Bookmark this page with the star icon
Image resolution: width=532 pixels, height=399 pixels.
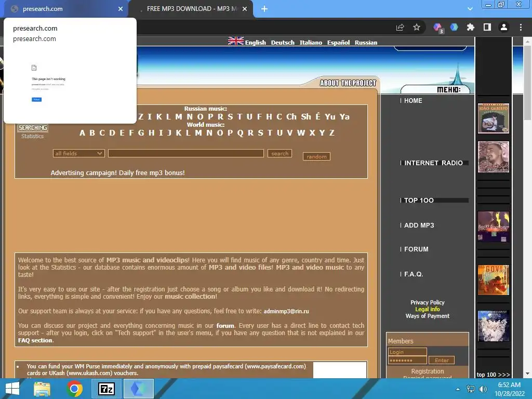[x=417, y=28]
